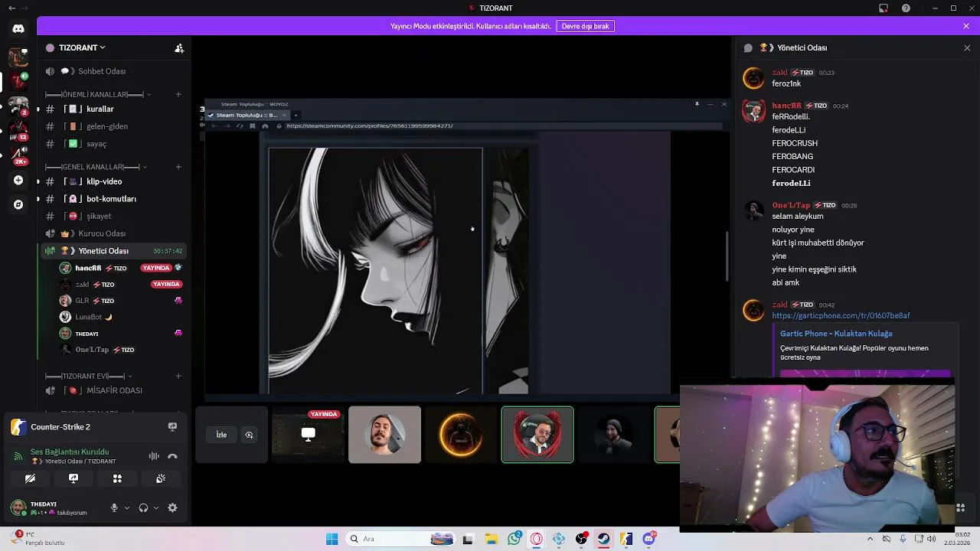
Task: Open Discord user settings gear
Action: 172,507
